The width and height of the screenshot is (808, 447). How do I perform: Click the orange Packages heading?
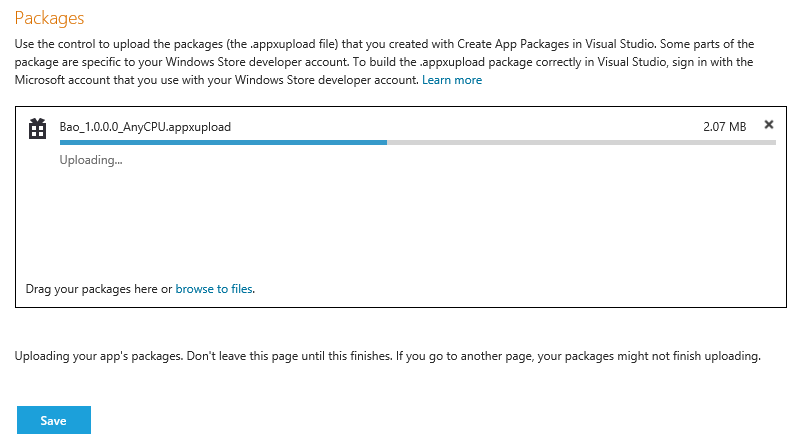tap(49, 18)
